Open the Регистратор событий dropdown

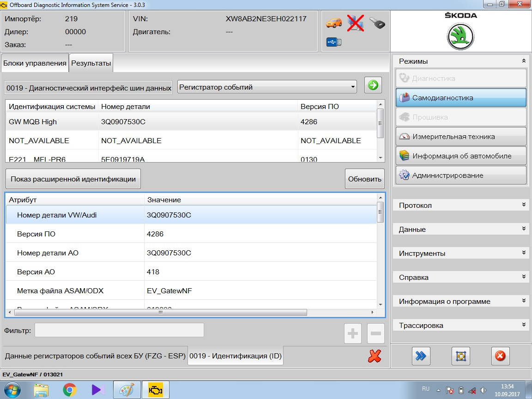point(267,87)
